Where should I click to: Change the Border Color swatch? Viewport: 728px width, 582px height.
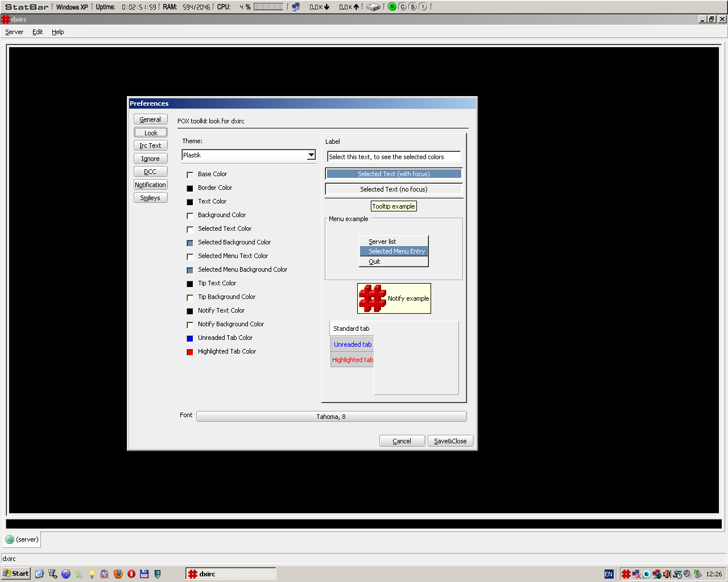(190, 188)
